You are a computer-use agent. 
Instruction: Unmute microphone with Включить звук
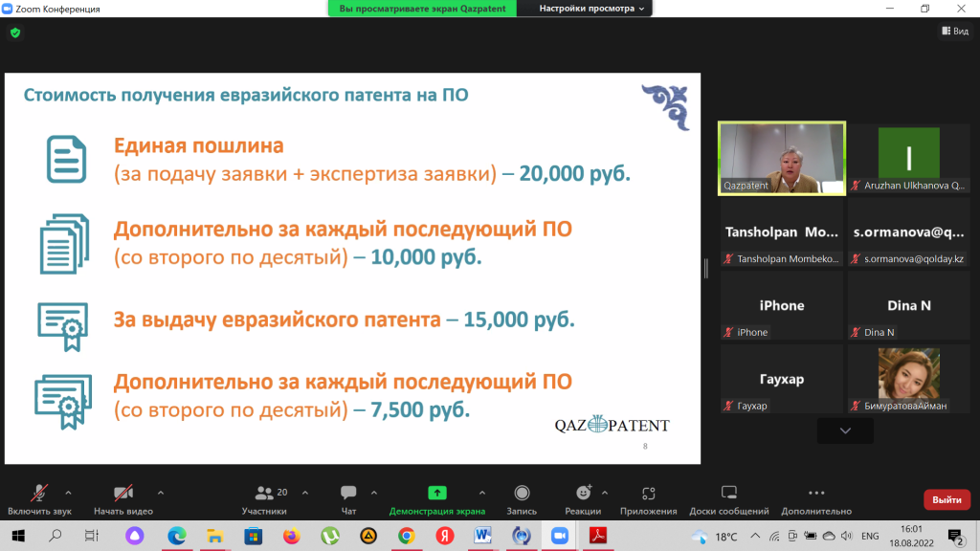(x=39, y=497)
